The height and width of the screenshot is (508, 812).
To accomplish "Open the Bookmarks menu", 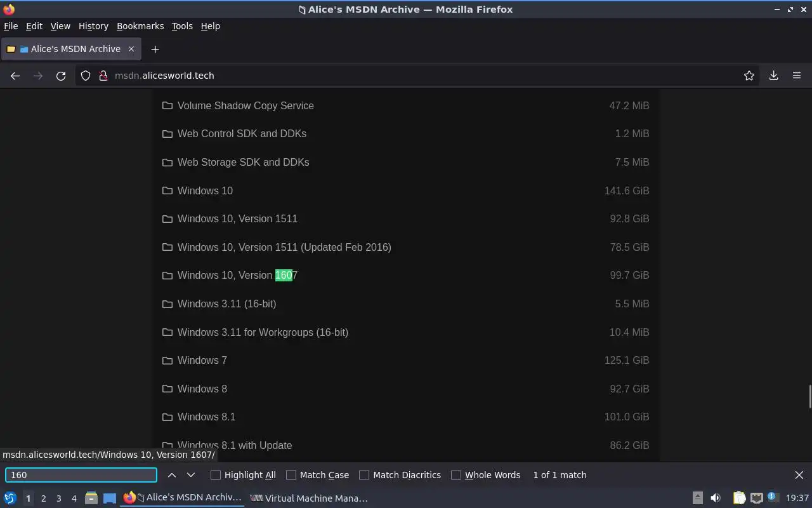I will click(140, 26).
